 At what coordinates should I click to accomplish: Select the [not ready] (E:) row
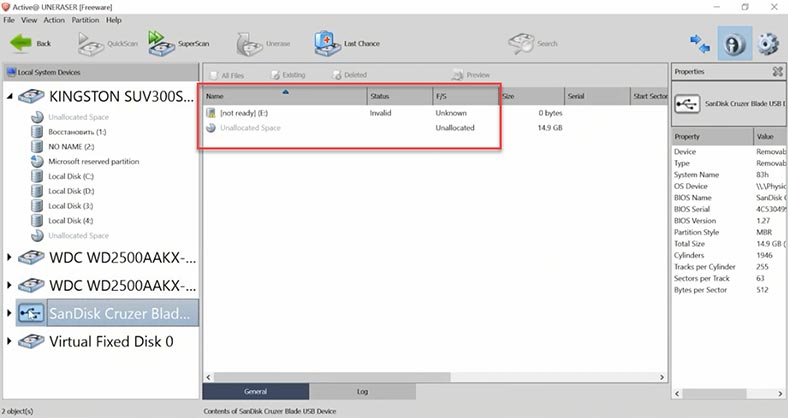pyautogui.click(x=435, y=113)
